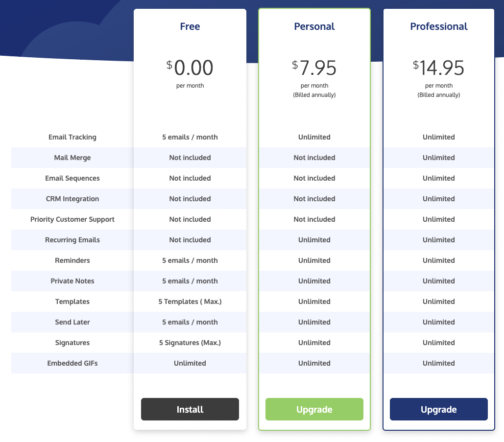The width and height of the screenshot is (504, 442).
Task: Click the '5 Templates ( Max.)' cell
Action: coord(190,302)
